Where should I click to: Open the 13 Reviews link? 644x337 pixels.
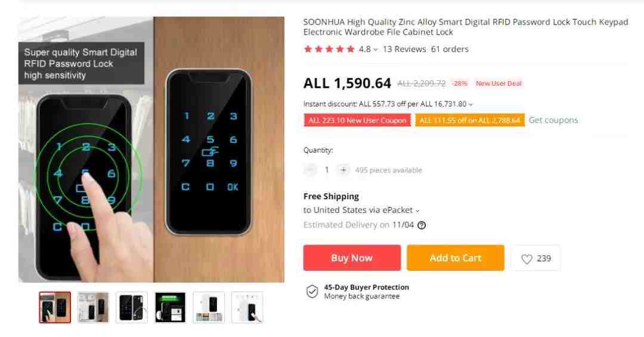point(404,50)
